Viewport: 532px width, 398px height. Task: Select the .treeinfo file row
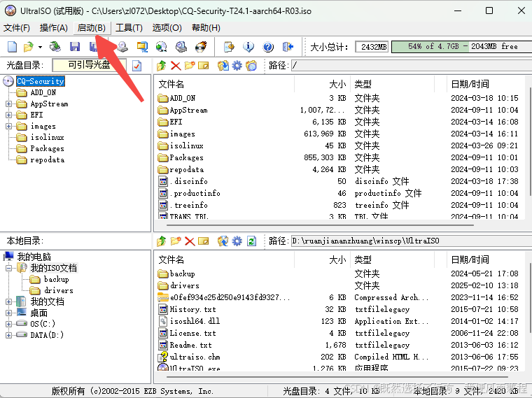click(341, 205)
